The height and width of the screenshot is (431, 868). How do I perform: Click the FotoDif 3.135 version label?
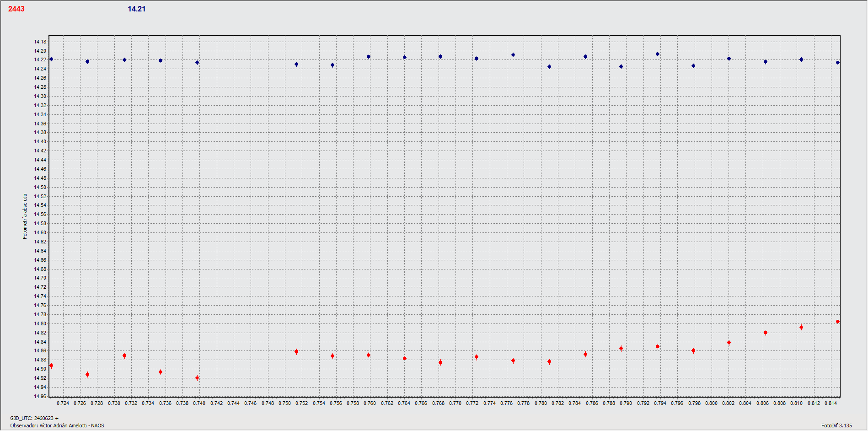click(836, 426)
